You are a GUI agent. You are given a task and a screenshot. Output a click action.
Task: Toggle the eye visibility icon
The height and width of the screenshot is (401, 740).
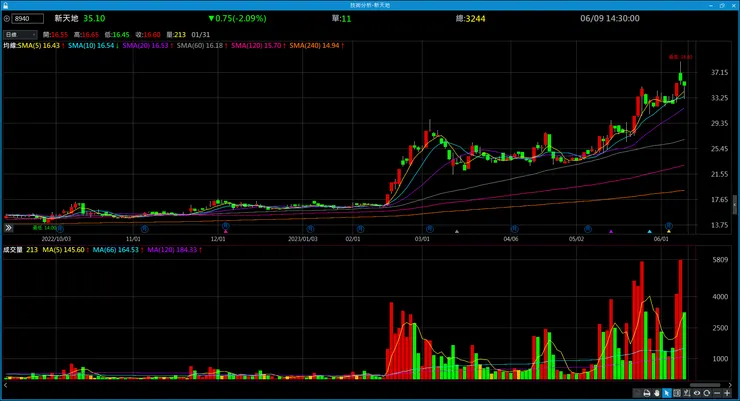click(697, 393)
